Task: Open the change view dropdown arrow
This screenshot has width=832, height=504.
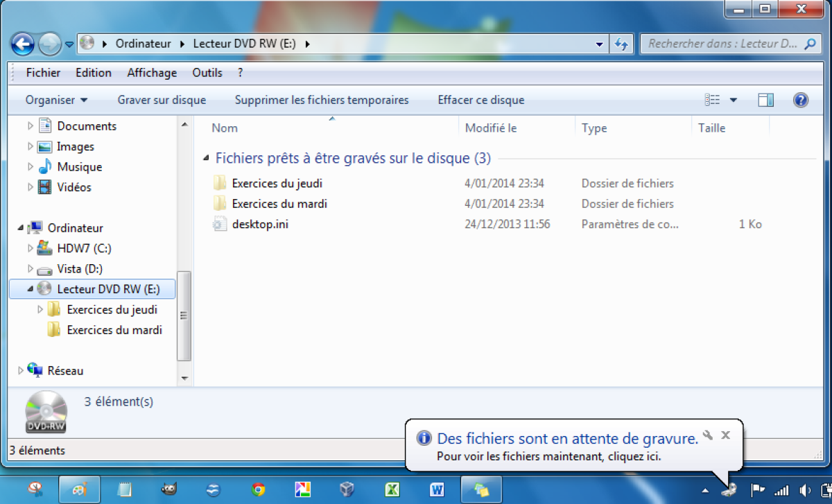Action: [x=734, y=100]
